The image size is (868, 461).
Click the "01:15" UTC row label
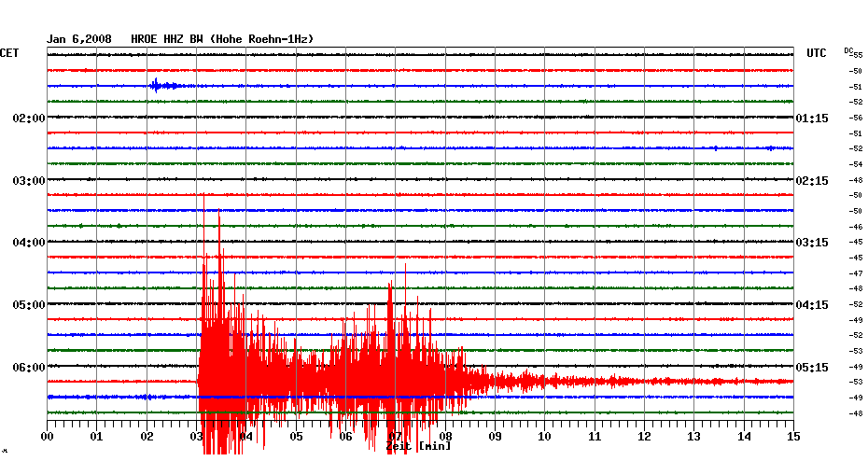812,119
